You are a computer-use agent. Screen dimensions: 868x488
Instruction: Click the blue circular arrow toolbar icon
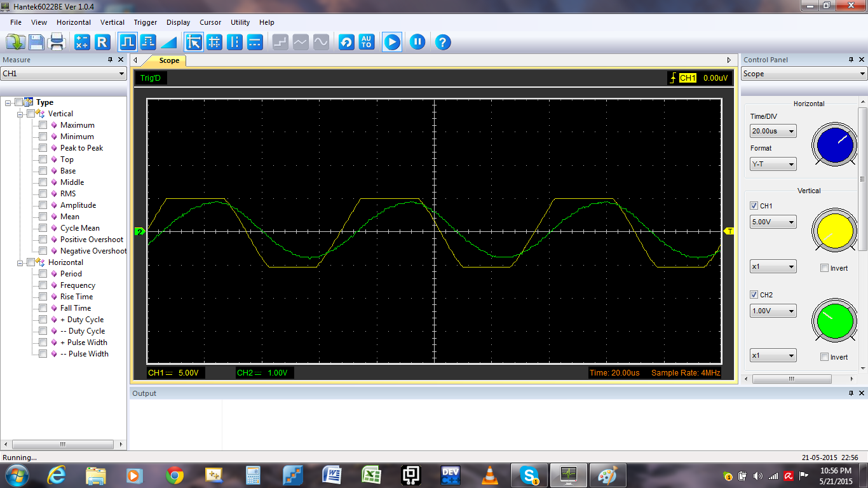click(346, 43)
